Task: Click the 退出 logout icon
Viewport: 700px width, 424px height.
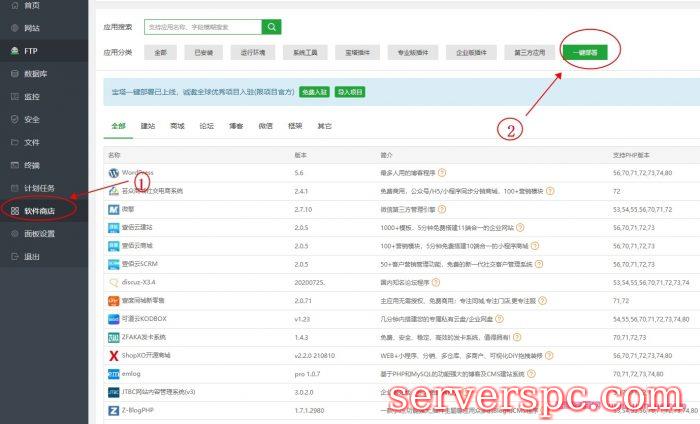Action: pos(13,257)
